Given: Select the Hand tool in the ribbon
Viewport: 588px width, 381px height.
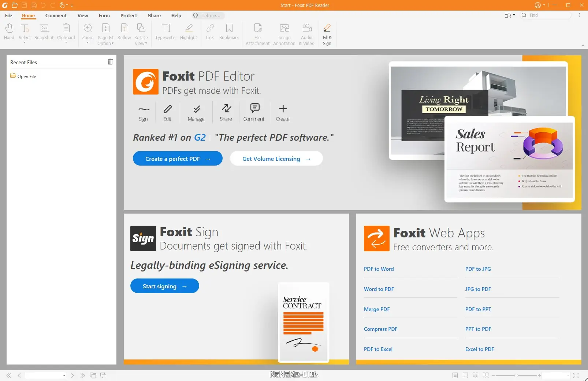Looking at the screenshot, I should [9, 32].
